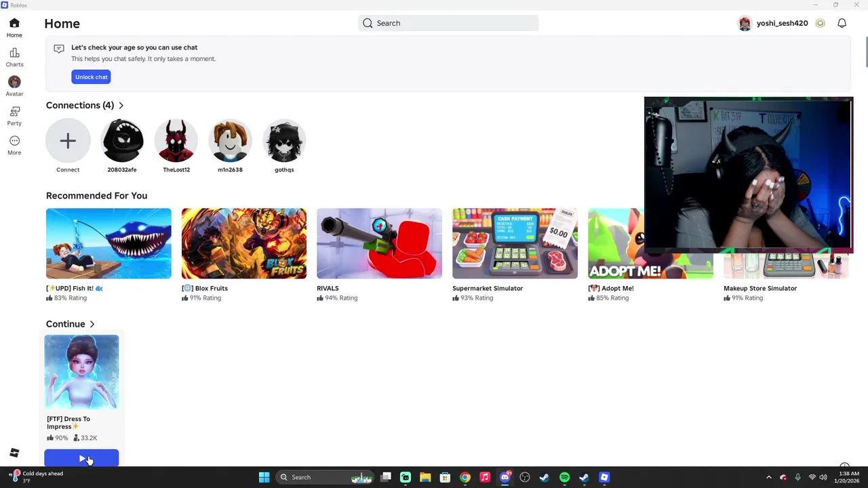
Task: Click the Windows taskbar Search box
Action: (x=325, y=477)
